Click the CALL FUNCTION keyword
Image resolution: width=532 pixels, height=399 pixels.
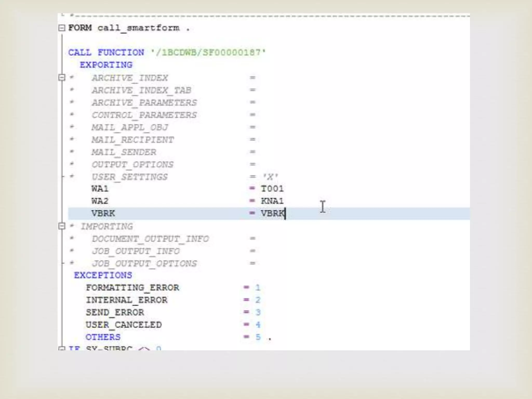click(106, 53)
